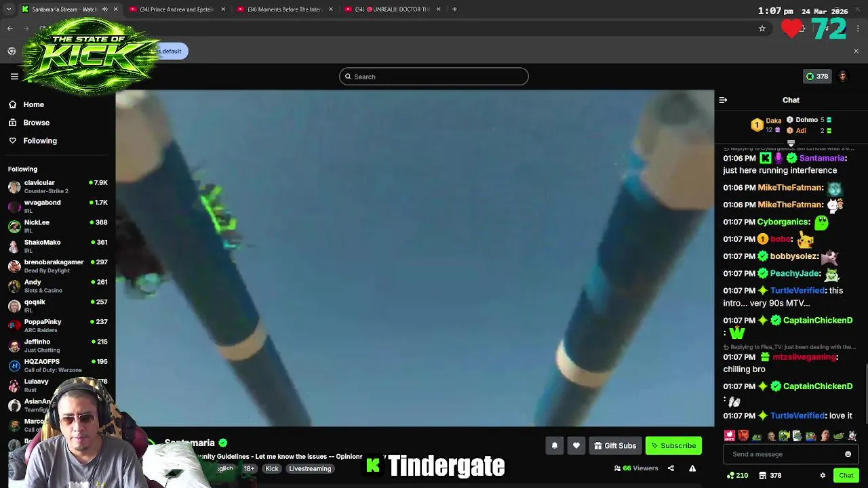
Task: Switch to Moments Before The Inter tab
Action: click(285, 9)
